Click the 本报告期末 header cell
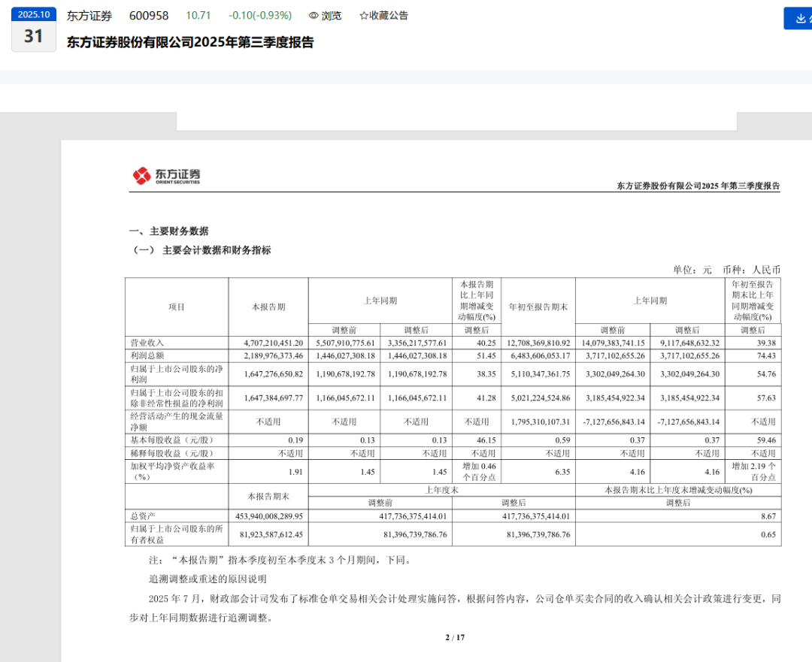This screenshot has width=812, height=662. click(268, 497)
